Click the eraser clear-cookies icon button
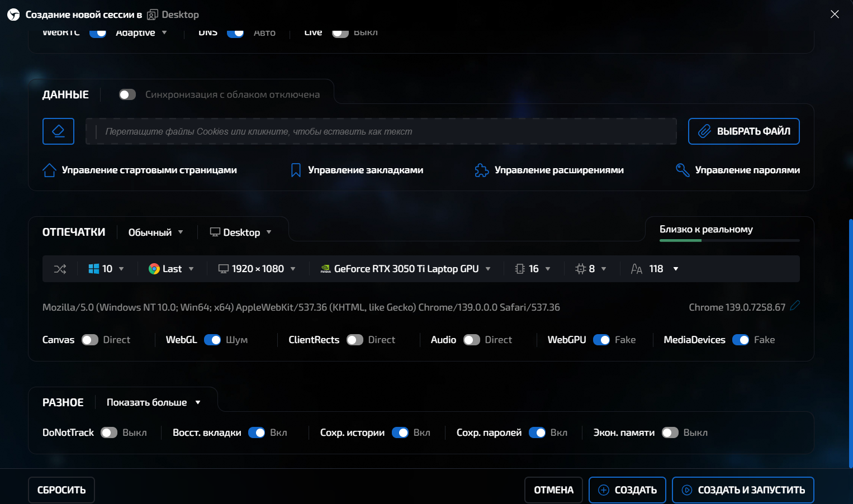 click(58, 131)
